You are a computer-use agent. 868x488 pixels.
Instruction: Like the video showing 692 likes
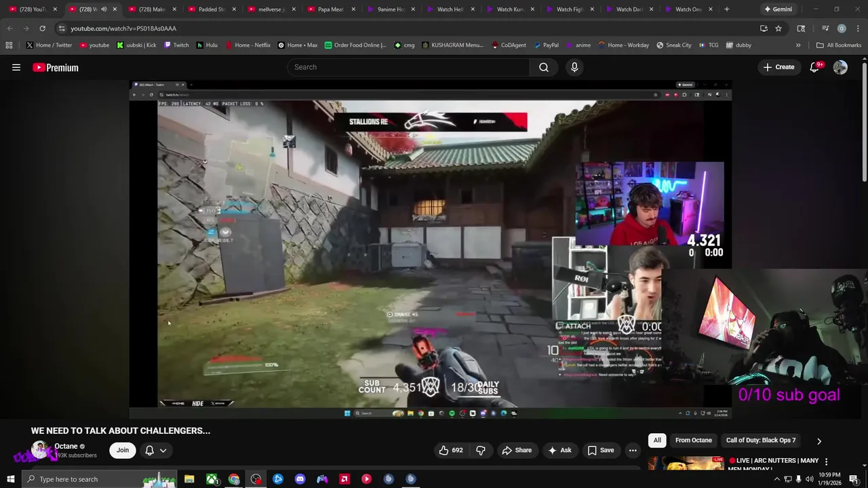[x=451, y=450]
